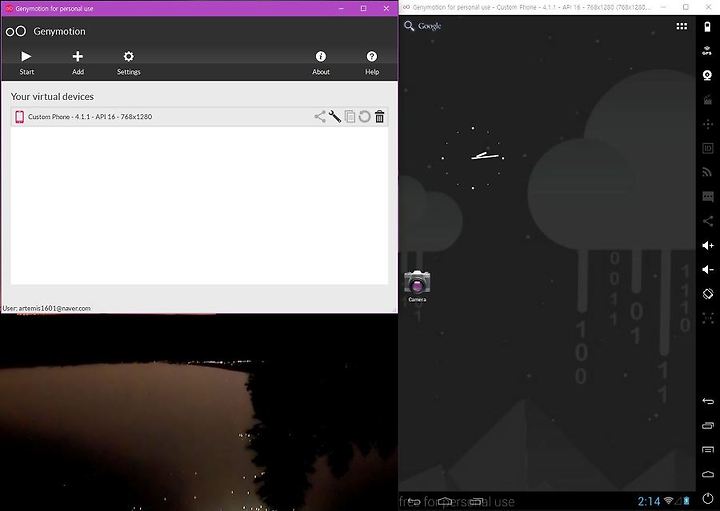The height and width of the screenshot is (511, 720).
Task: Open Genymotion Settings
Action: point(129,62)
